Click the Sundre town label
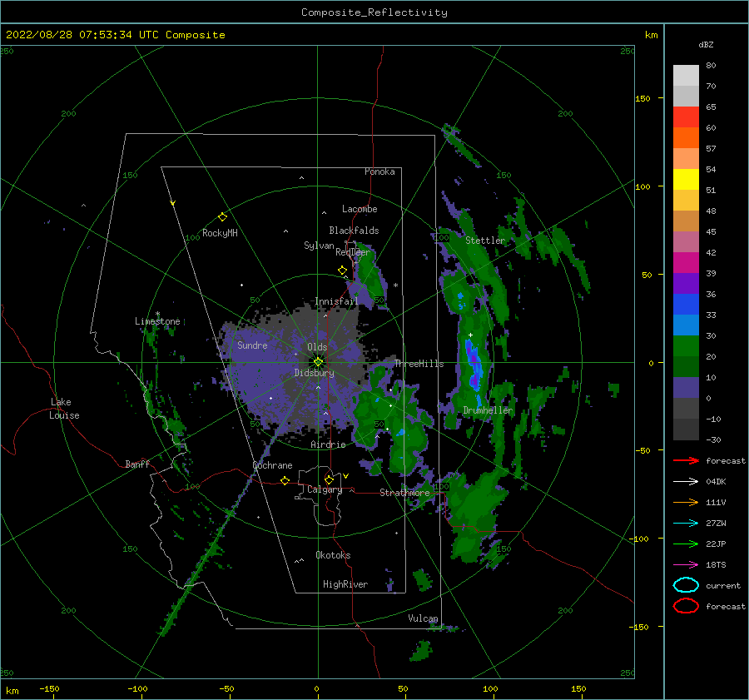Screen dimensions: 749x700 [252, 345]
